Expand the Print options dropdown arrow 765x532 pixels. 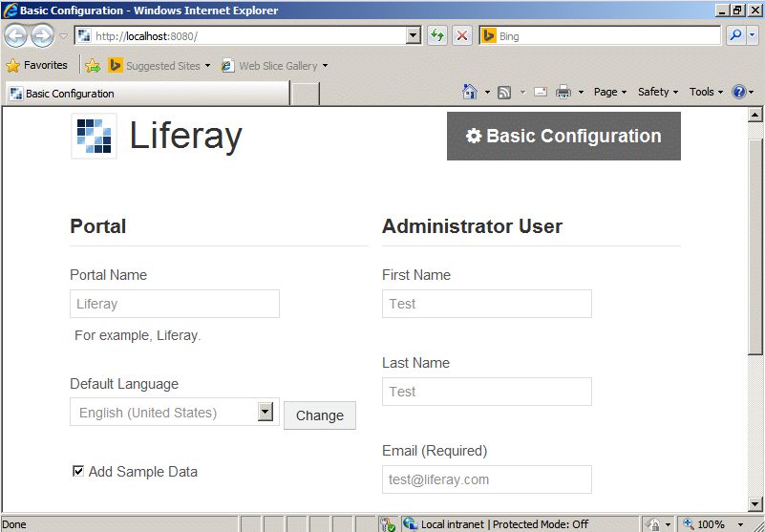pyautogui.click(x=581, y=93)
